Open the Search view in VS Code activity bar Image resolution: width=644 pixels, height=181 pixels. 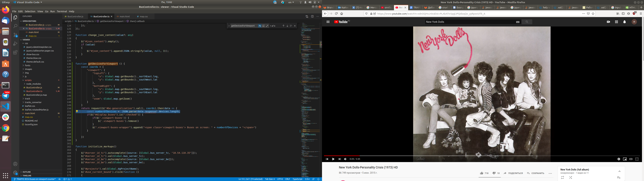(x=15, y=26)
